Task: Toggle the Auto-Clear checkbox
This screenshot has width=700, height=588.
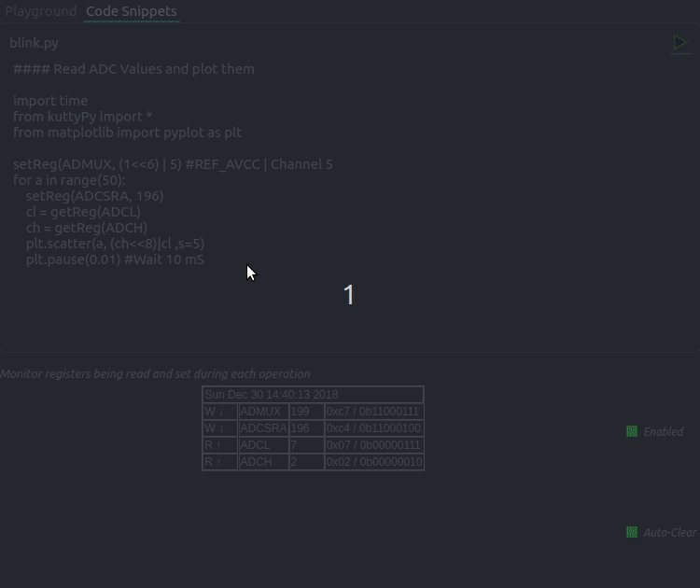Action: pos(632,532)
